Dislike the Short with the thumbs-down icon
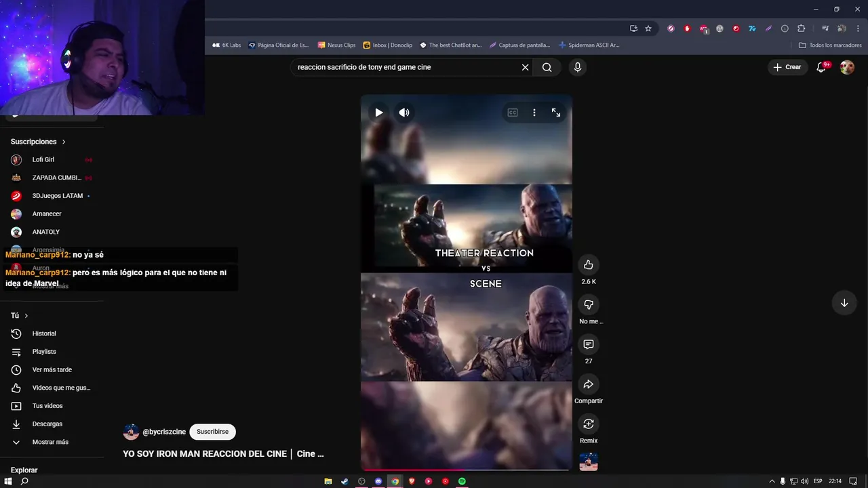The image size is (868, 488). [x=589, y=304]
